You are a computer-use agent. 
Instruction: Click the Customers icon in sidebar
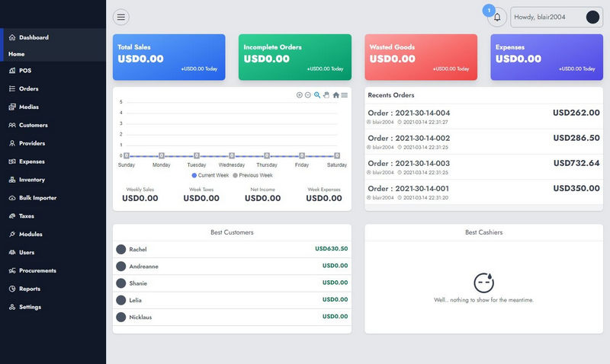pyautogui.click(x=12, y=125)
